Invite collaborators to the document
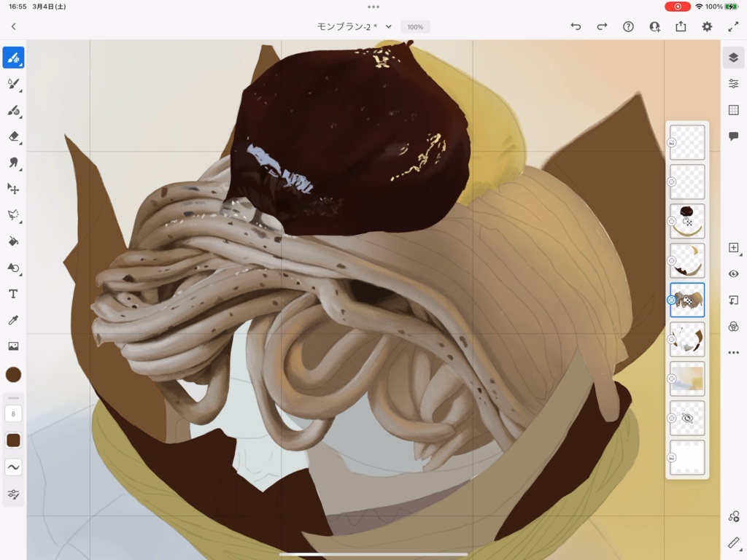 pos(654,27)
